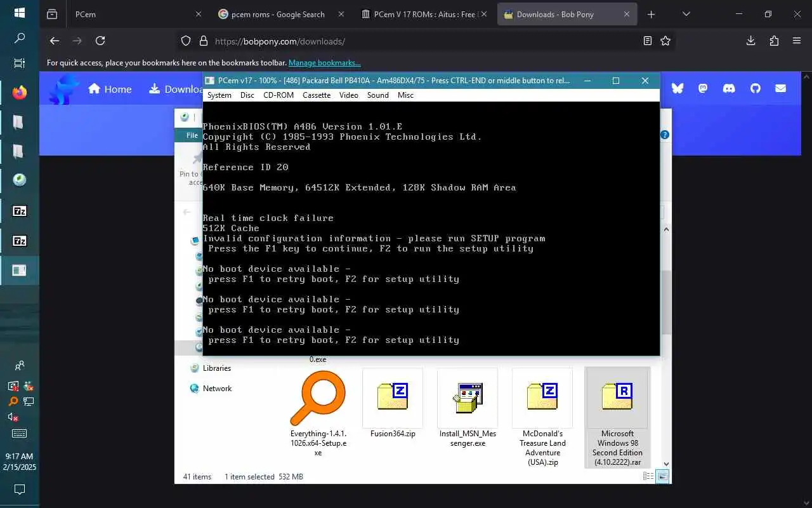812x508 pixels.
Task: Select the Microsoft Windows 98 Second Edition rar
Action: point(617,418)
